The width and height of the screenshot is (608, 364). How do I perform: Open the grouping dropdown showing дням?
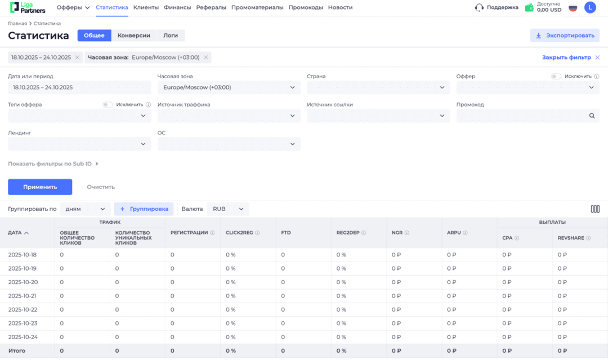(84, 209)
